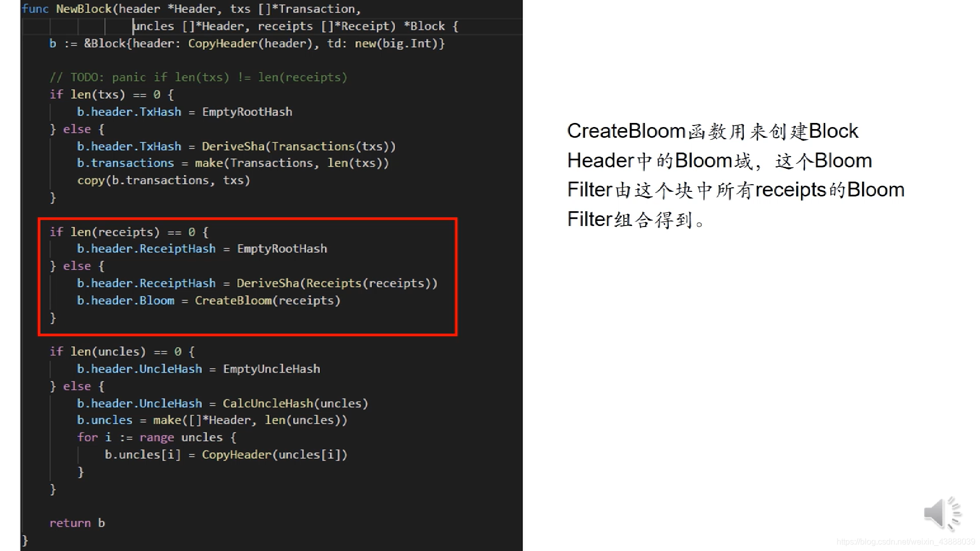Image resolution: width=980 pixels, height=551 pixels.
Task: Click 'b.header.ReceiptHash = DeriveSha(Receipts(receipts))' line
Action: pos(257,284)
